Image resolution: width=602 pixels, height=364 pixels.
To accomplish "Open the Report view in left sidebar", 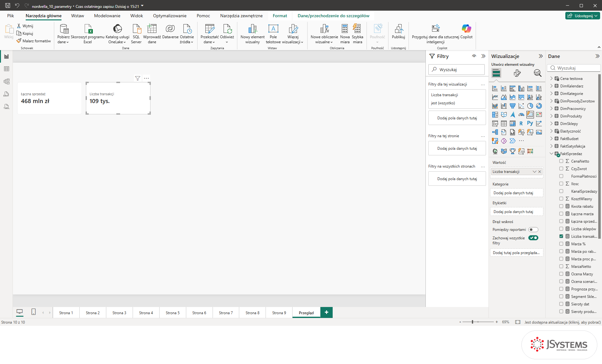I will (6, 56).
